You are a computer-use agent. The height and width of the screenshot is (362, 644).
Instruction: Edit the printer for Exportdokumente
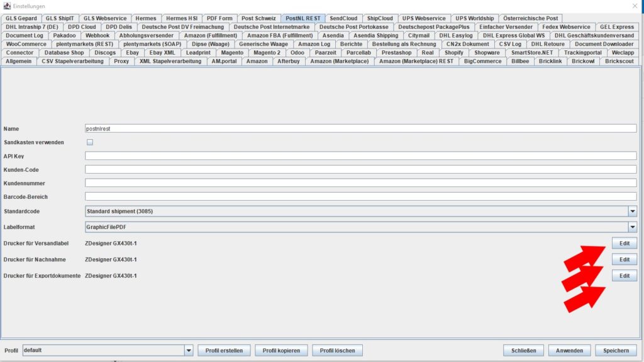[625, 276]
